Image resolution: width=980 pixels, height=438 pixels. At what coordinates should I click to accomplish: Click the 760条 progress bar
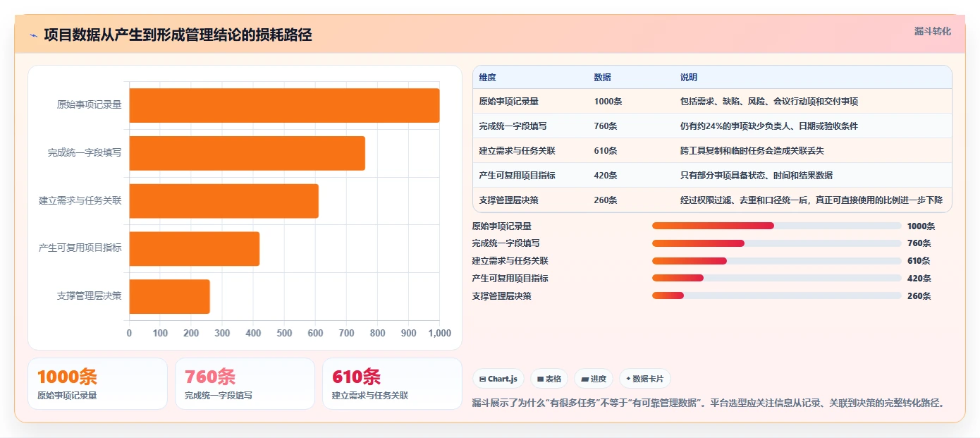[x=776, y=243]
